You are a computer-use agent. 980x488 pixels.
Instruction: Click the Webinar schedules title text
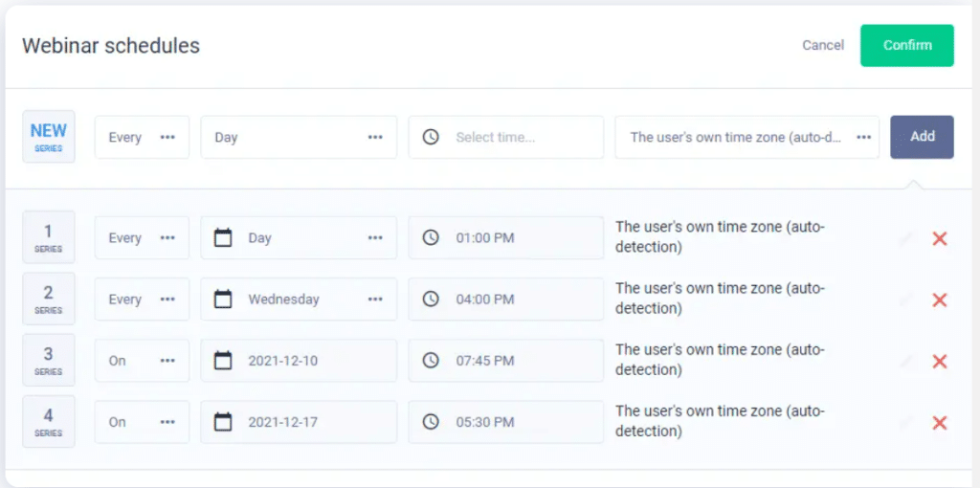click(x=111, y=46)
